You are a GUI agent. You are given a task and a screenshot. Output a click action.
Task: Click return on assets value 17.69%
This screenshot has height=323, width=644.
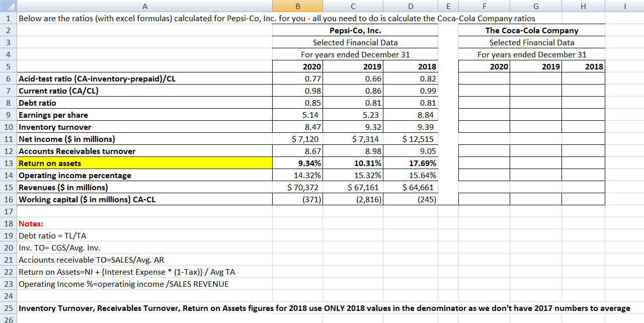pos(410,163)
